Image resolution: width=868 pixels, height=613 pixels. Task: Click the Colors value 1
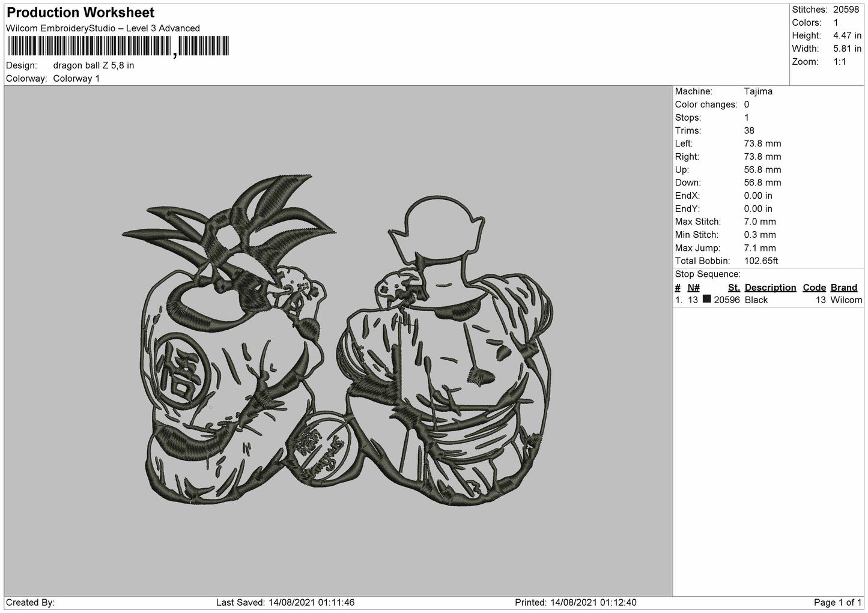point(836,23)
